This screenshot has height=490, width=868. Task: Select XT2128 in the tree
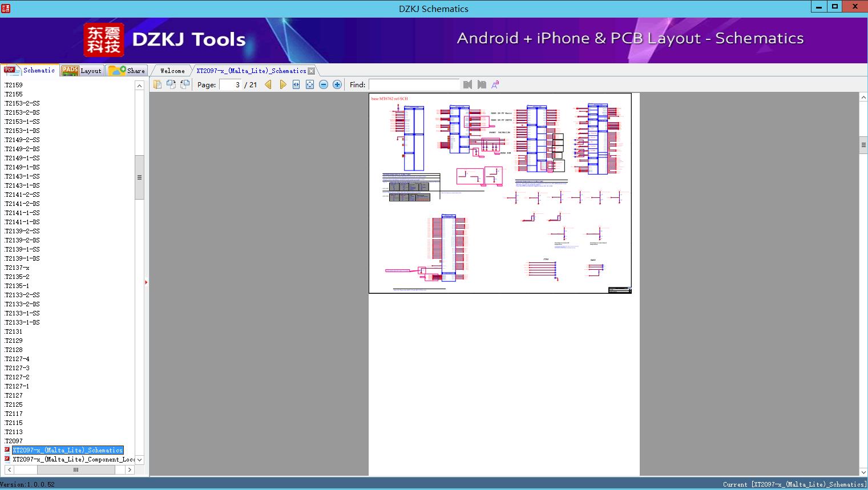pyautogui.click(x=14, y=350)
